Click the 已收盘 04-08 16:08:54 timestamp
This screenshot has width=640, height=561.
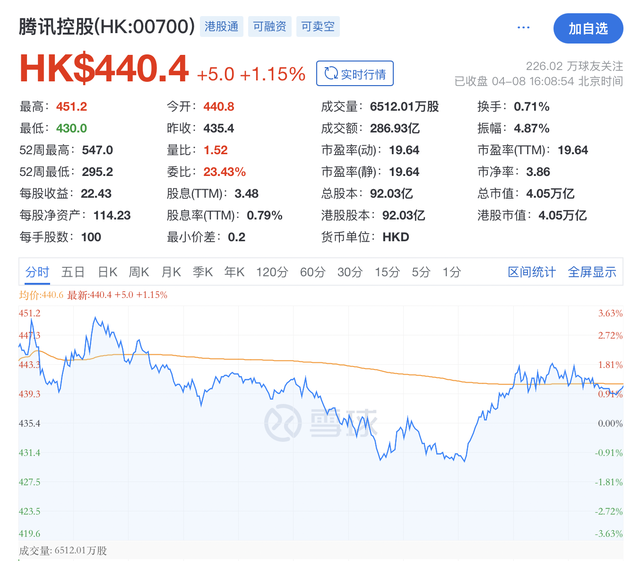click(x=539, y=81)
